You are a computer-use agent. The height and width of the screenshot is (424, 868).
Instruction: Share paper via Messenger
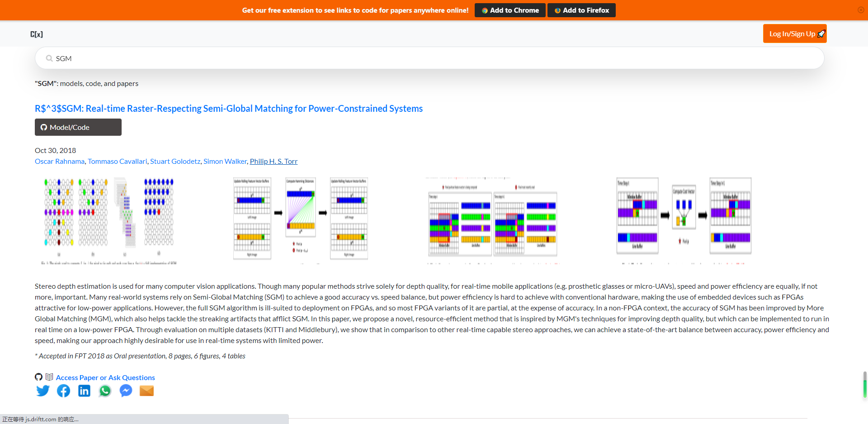(x=126, y=391)
